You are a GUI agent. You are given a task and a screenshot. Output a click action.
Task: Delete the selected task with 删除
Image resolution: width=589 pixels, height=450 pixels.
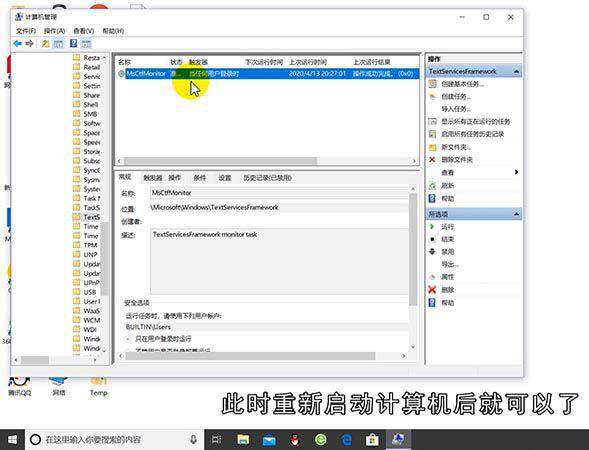[447, 290]
